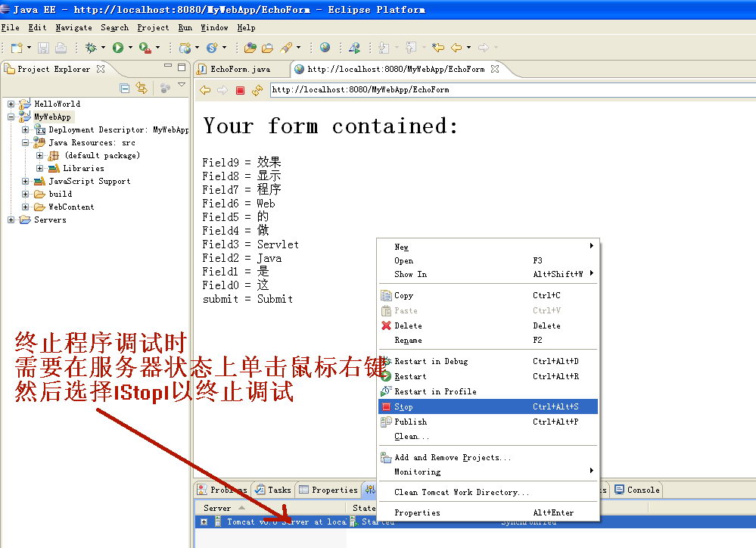
Task: Expand the WebContent folder
Action: pos(26,207)
